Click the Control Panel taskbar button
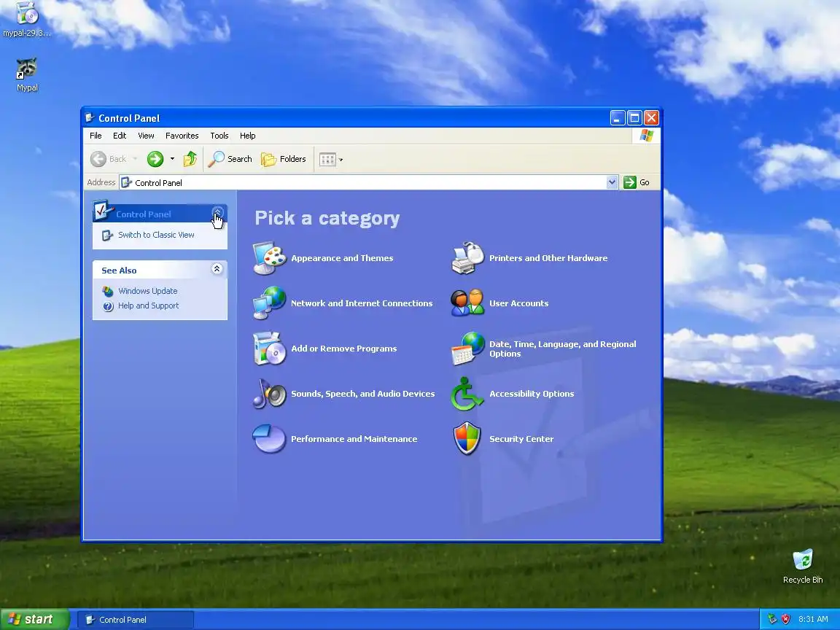The image size is (840, 630). click(136, 620)
